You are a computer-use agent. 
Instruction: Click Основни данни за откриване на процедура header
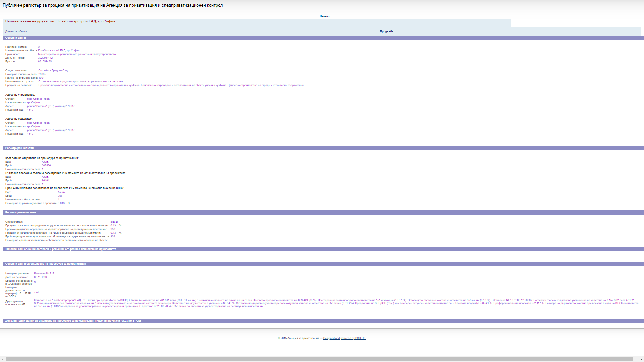point(46,264)
